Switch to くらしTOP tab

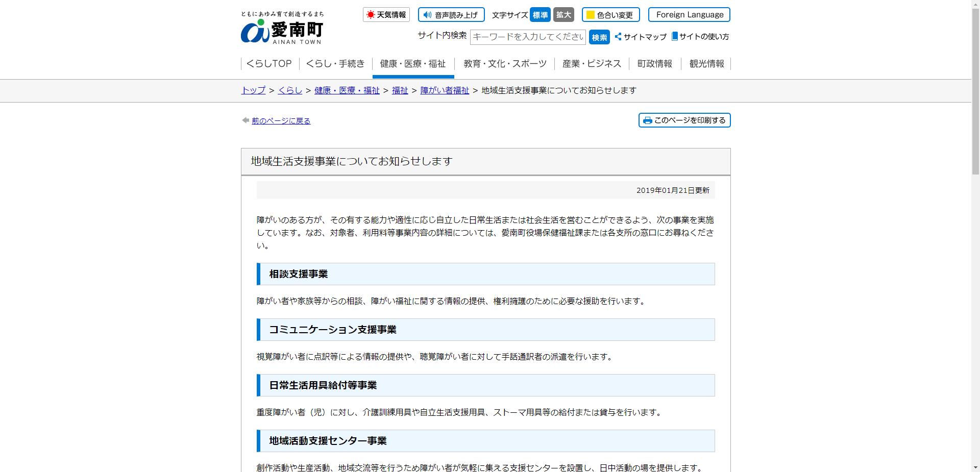(x=268, y=63)
